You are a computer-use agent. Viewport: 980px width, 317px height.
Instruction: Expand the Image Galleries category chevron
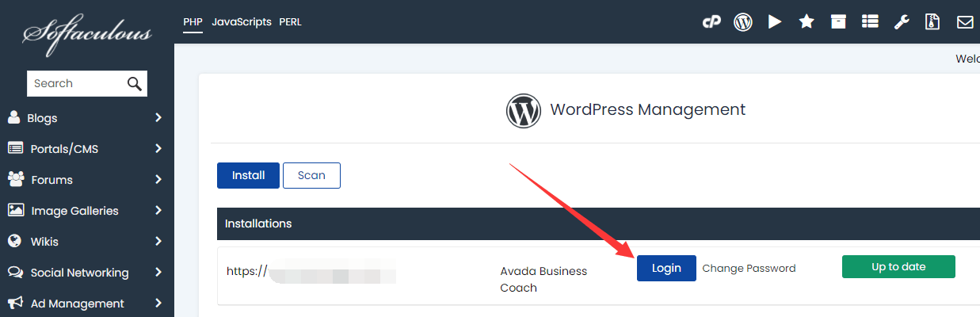click(x=158, y=210)
